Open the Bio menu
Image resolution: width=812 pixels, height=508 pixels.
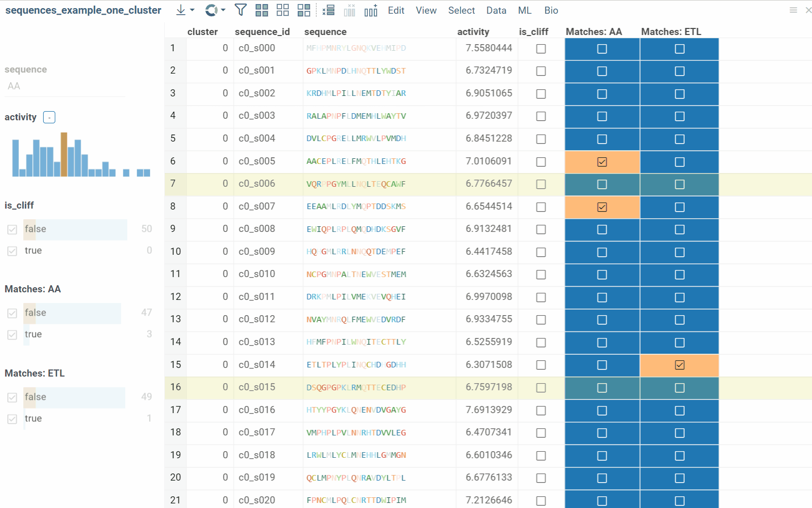click(x=551, y=10)
